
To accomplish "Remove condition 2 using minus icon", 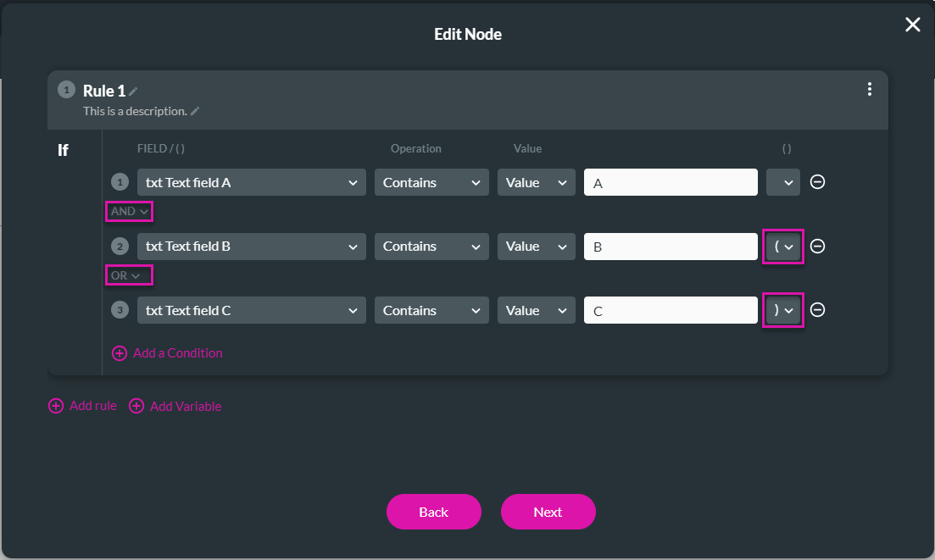I will (x=817, y=246).
